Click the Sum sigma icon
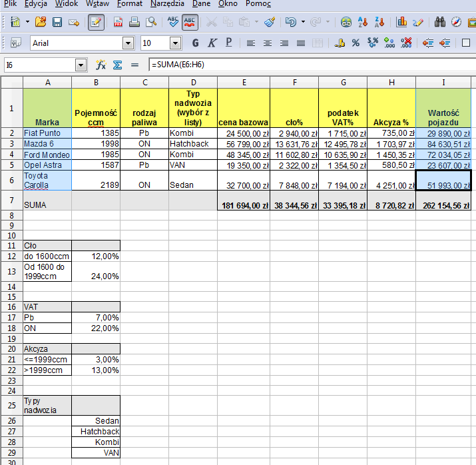This screenshot has height=465, width=476. click(x=117, y=65)
